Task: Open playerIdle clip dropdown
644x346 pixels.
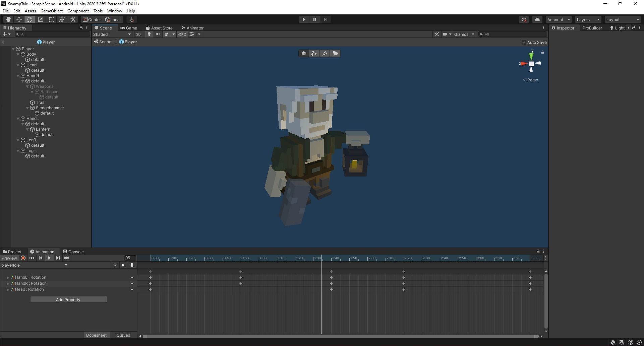Action: [x=35, y=265]
